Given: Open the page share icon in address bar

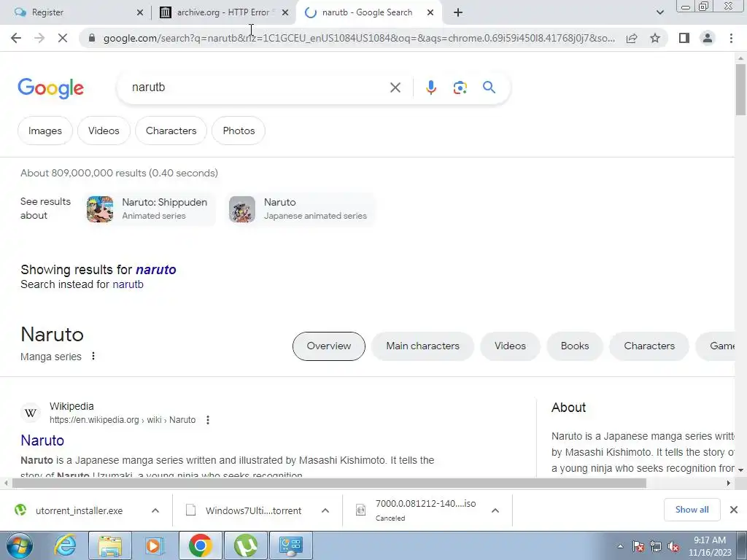Looking at the screenshot, I should point(632,38).
